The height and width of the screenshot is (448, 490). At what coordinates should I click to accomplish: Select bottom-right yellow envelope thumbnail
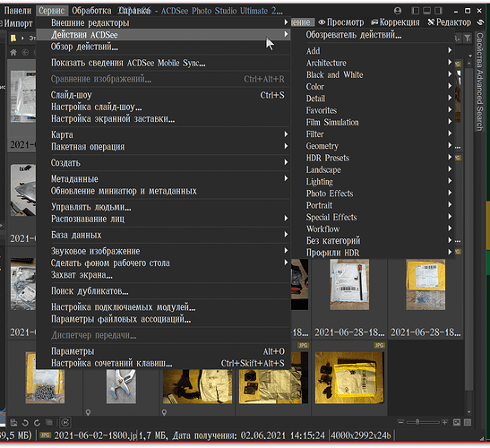click(x=349, y=377)
